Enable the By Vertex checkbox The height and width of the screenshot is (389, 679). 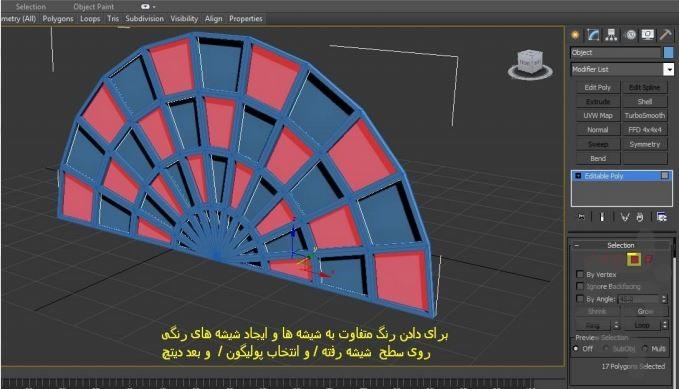580,274
